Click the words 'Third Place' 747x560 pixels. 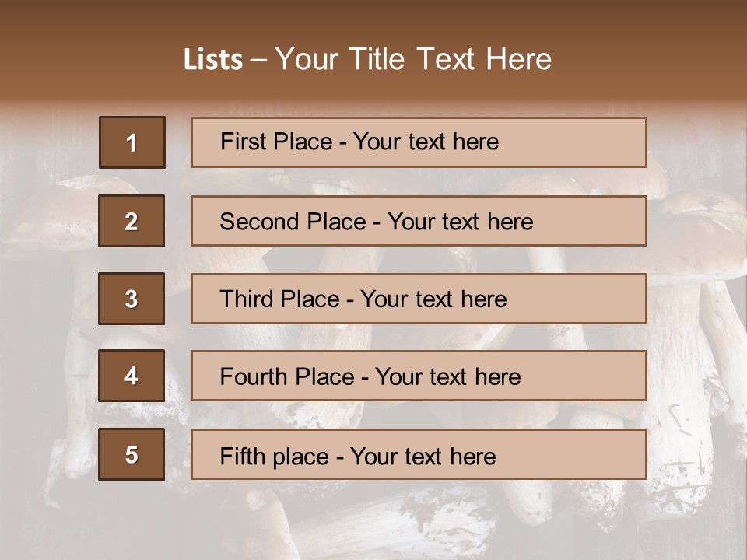tap(279, 299)
